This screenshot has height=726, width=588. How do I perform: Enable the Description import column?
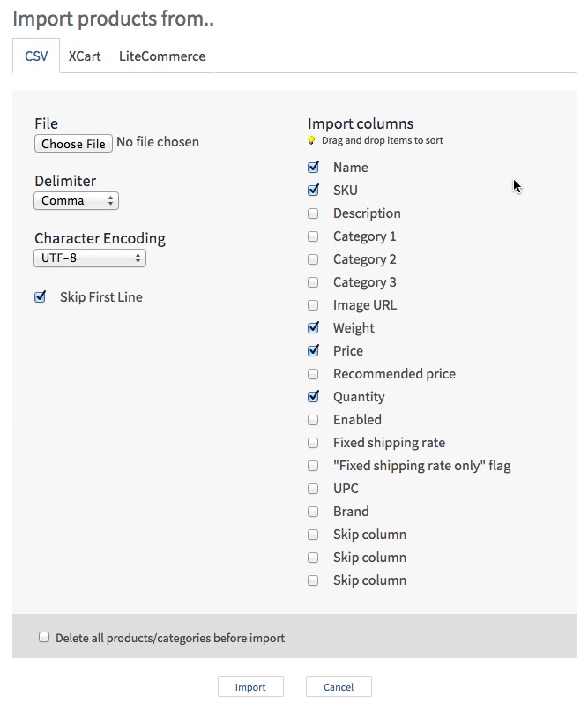point(313,213)
